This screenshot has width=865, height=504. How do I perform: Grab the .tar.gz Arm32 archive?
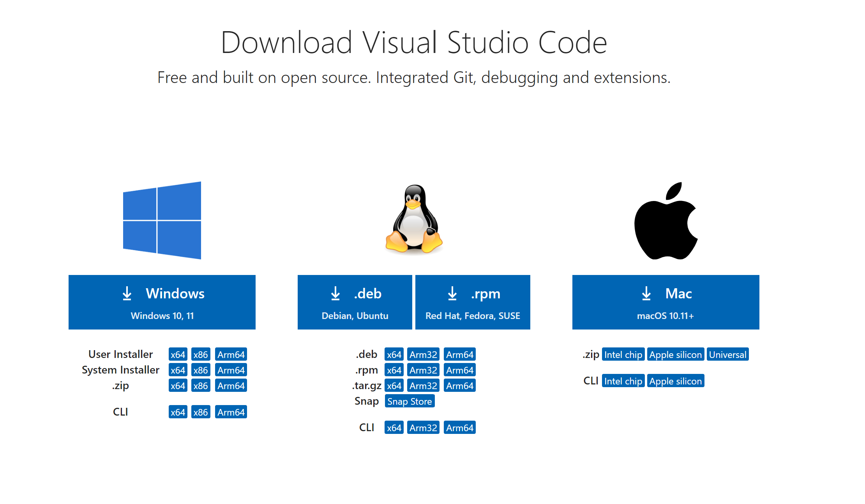point(423,386)
